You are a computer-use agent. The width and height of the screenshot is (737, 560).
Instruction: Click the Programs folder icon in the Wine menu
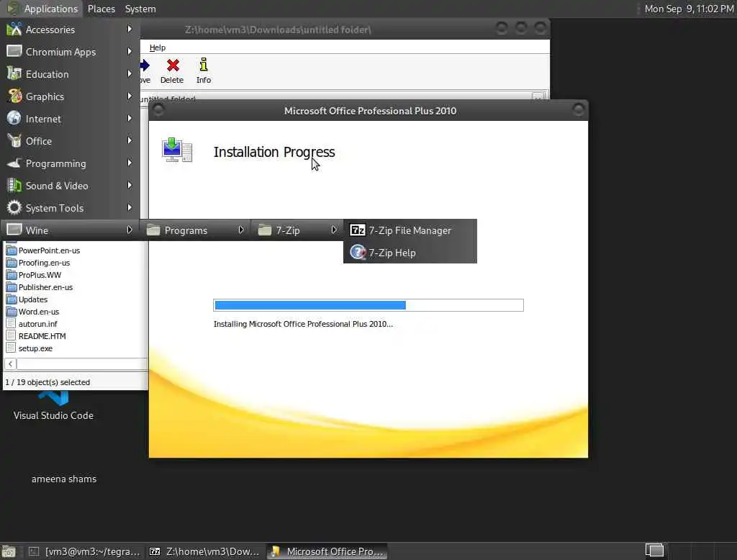153,230
